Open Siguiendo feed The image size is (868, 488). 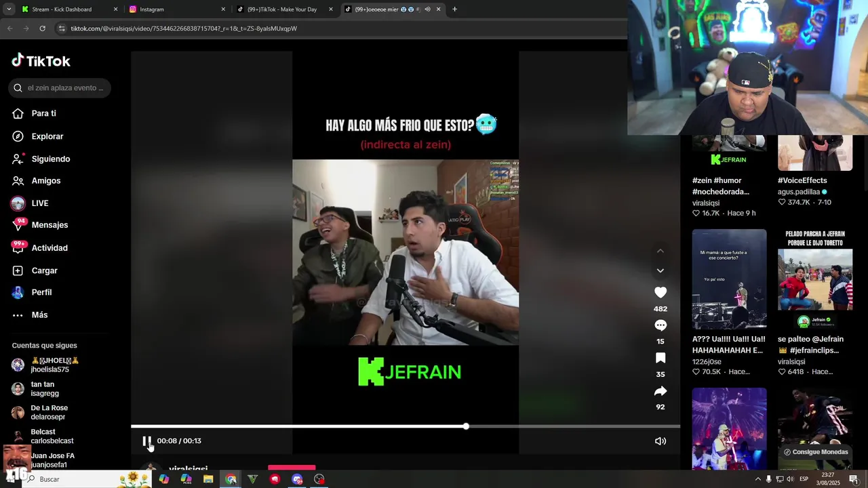tap(51, 159)
